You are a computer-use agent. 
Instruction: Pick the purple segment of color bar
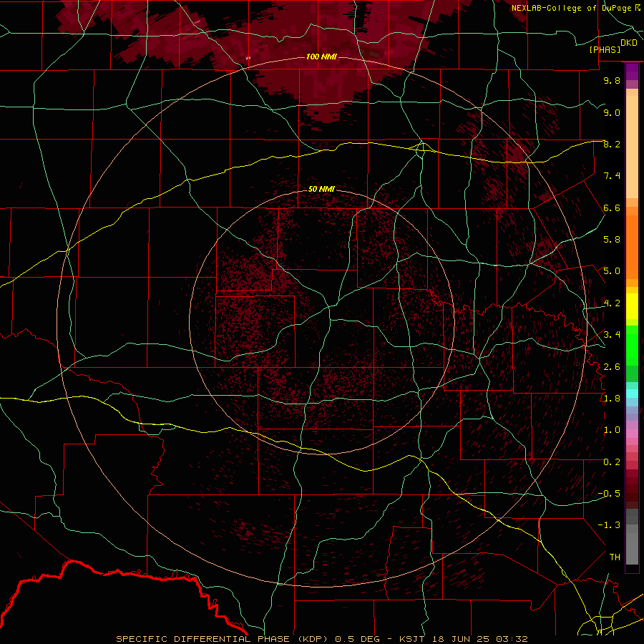632,72
